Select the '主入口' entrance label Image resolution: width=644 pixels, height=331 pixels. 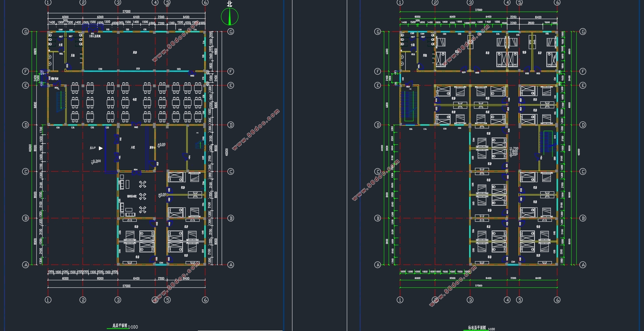pyautogui.click(x=93, y=148)
